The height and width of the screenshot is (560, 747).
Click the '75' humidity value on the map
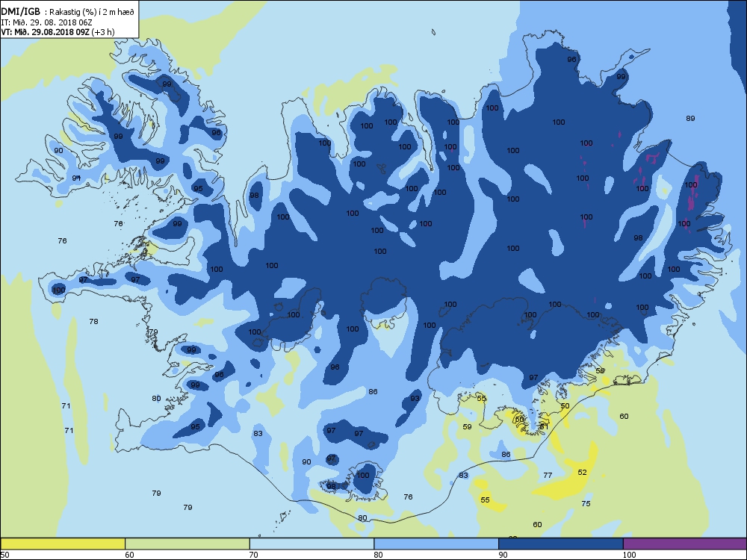pos(586,503)
